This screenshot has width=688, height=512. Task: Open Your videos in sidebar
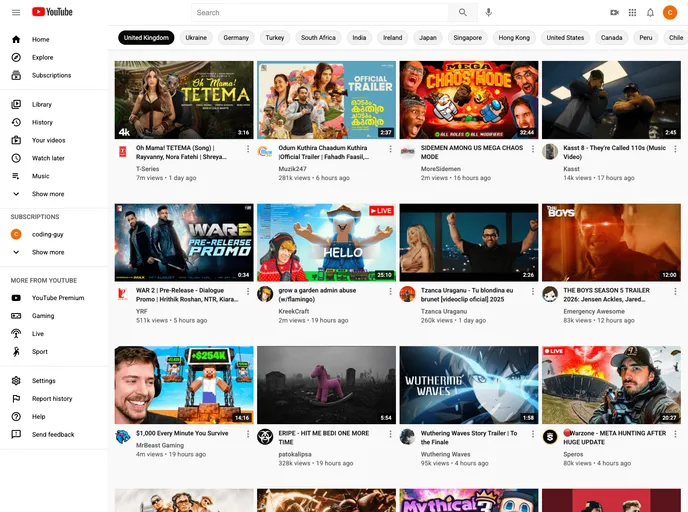click(54, 140)
